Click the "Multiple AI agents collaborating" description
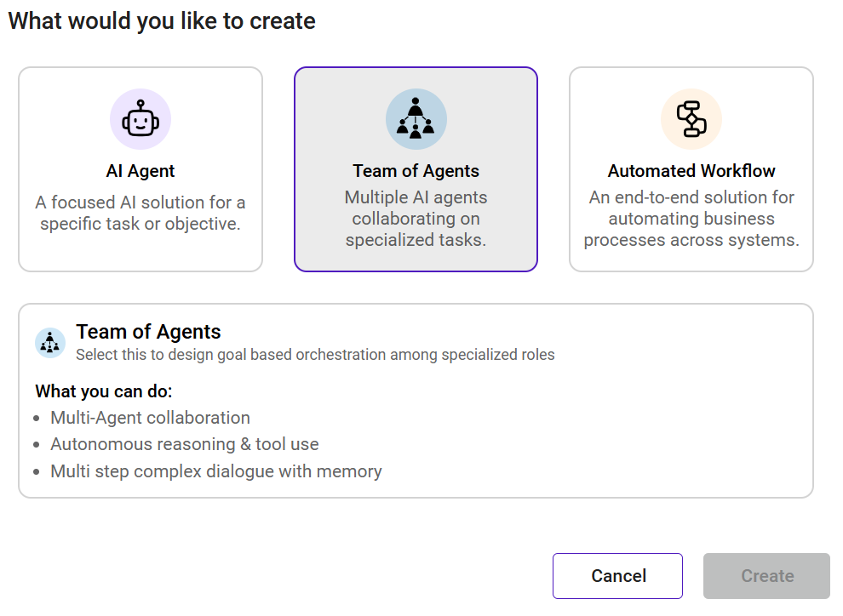Image resolution: width=843 pixels, height=616 pixels. [x=416, y=219]
